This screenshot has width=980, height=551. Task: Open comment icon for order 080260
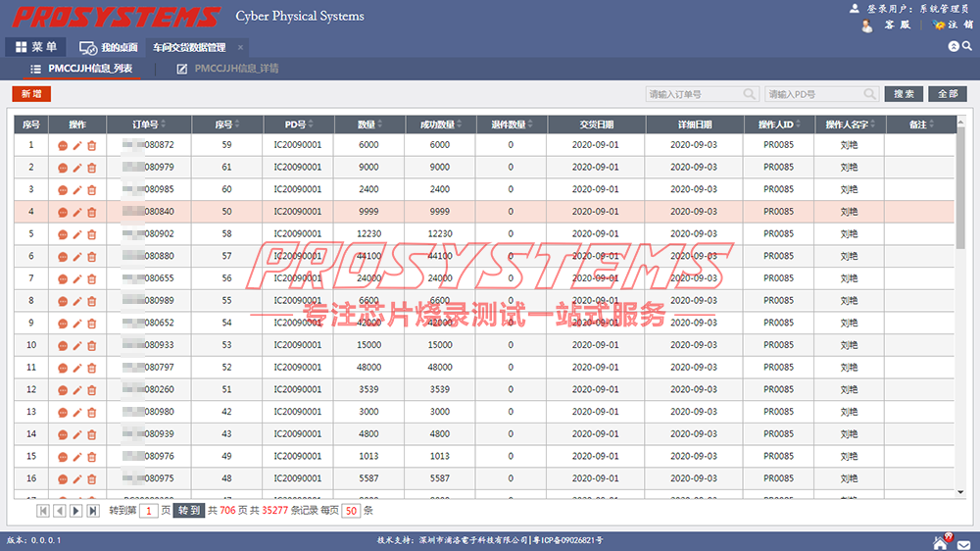[63, 390]
